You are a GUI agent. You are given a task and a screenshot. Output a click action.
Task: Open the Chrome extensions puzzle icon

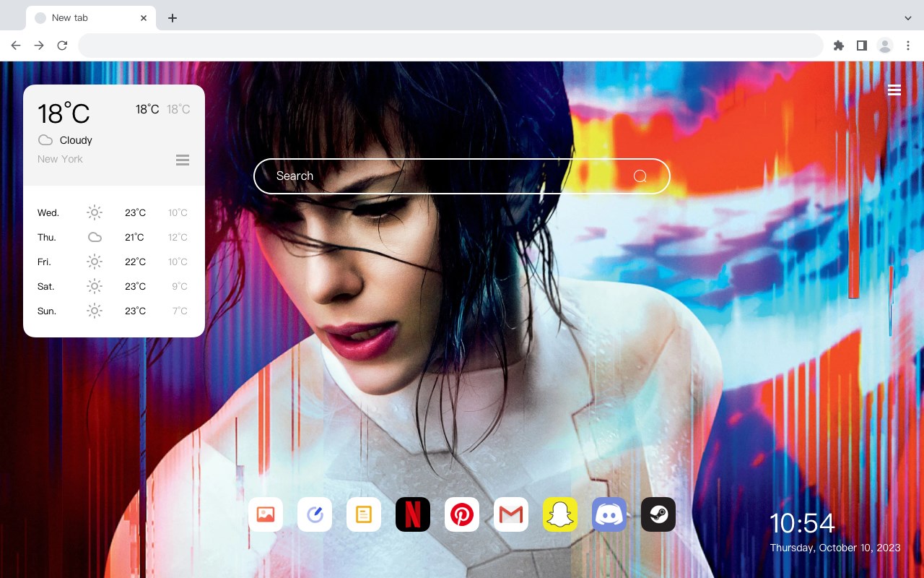coord(838,46)
